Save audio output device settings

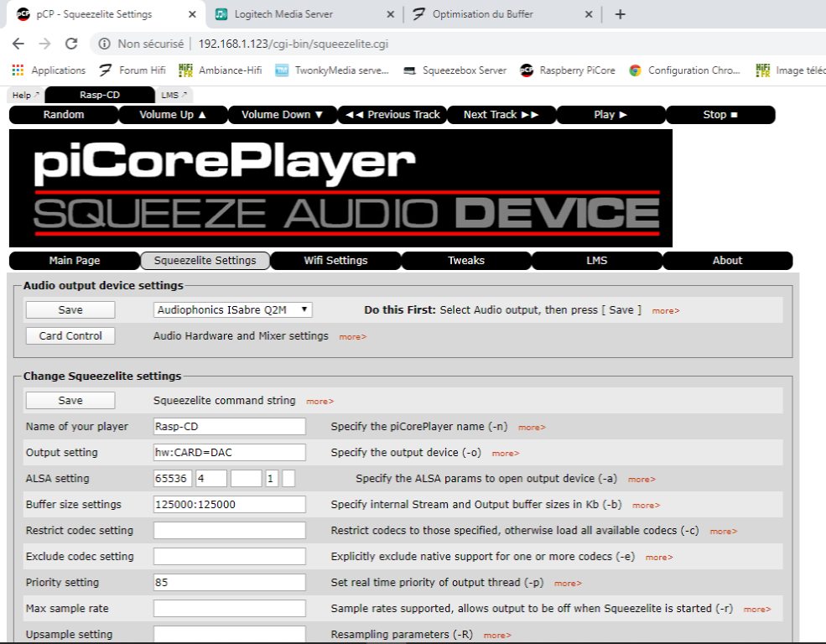click(70, 310)
